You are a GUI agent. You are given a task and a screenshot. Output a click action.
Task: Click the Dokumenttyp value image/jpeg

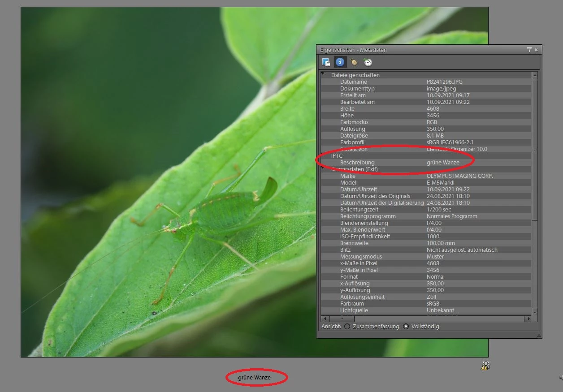pos(442,88)
